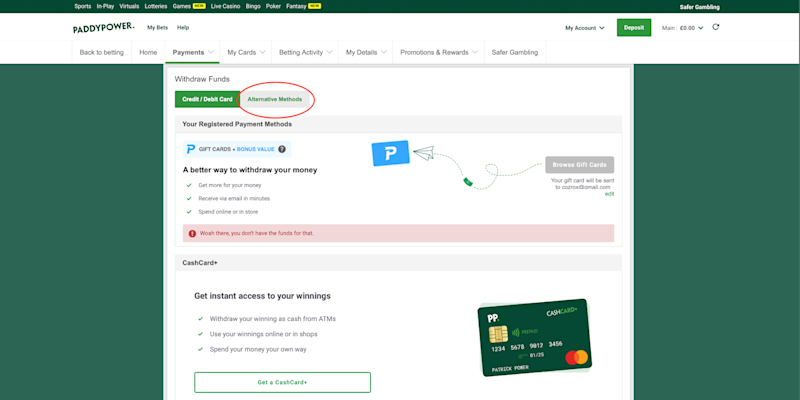The height and width of the screenshot is (400, 800).
Task: Click 'Get more for your money' text
Action: tap(230, 185)
